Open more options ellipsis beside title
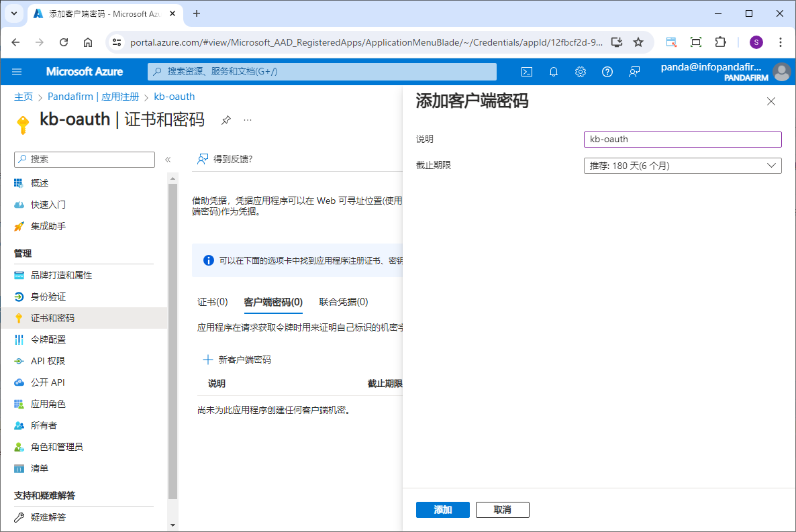 [248, 120]
